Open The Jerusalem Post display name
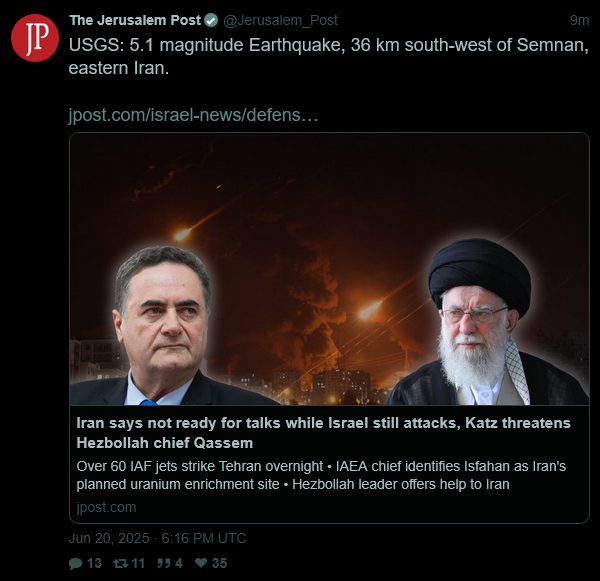 point(135,20)
